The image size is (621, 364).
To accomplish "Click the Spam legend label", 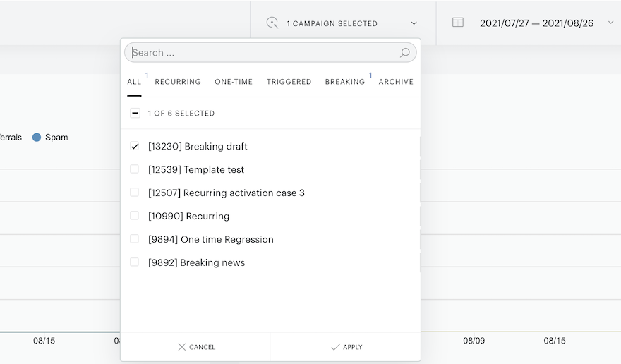I will click(x=56, y=138).
